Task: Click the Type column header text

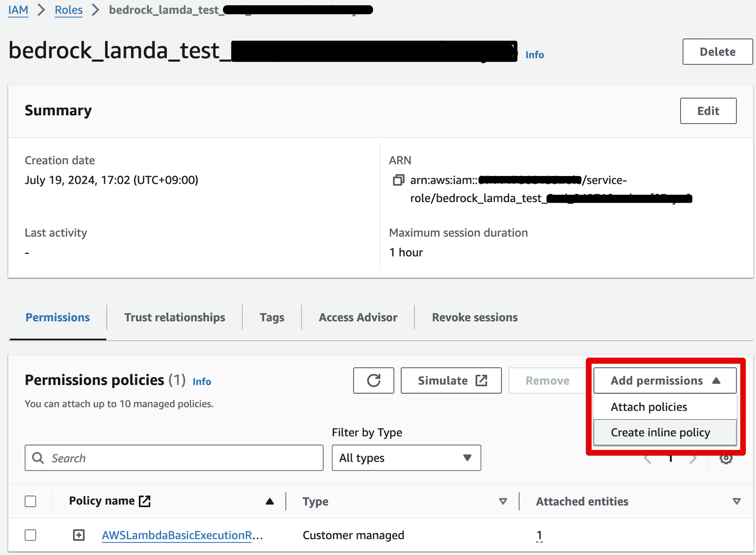Action: point(315,501)
